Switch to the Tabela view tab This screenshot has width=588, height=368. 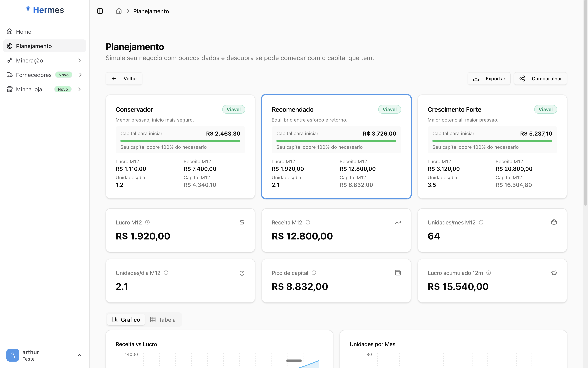point(163,320)
